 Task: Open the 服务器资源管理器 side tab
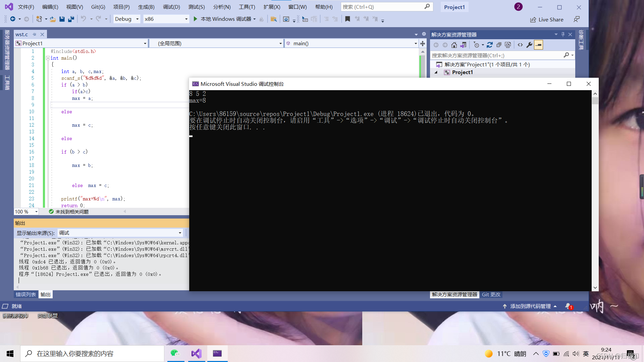pyautogui.click(x=7, y=50)
